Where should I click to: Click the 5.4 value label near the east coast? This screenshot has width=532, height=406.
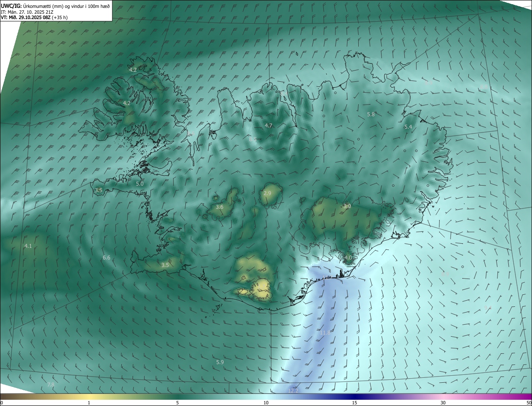click(408, 127)
